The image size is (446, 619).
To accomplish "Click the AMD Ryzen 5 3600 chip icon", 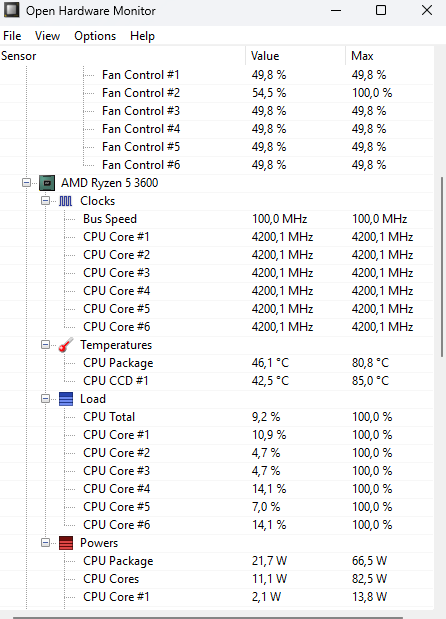I will [x=47, y=183].
